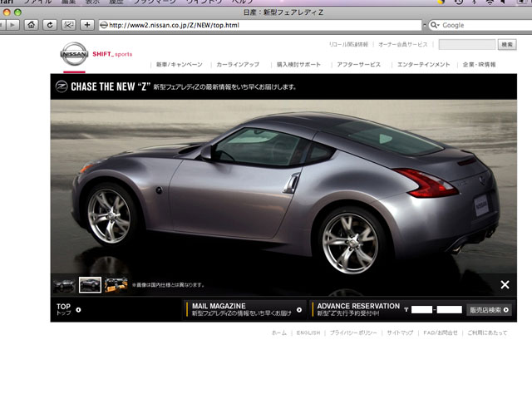The height and width of the screenshot is (399, 532).
Task: Click the SHIFT_sports tagline
Action: tap(112, 54)
